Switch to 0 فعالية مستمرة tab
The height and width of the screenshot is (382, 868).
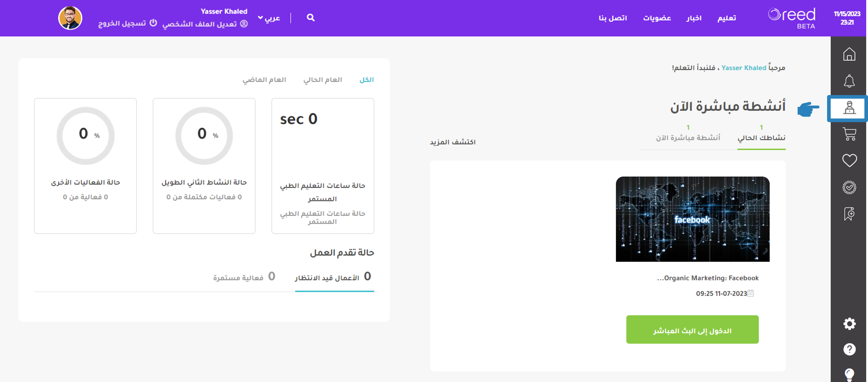pyautogui.click(x=244, y=277)
